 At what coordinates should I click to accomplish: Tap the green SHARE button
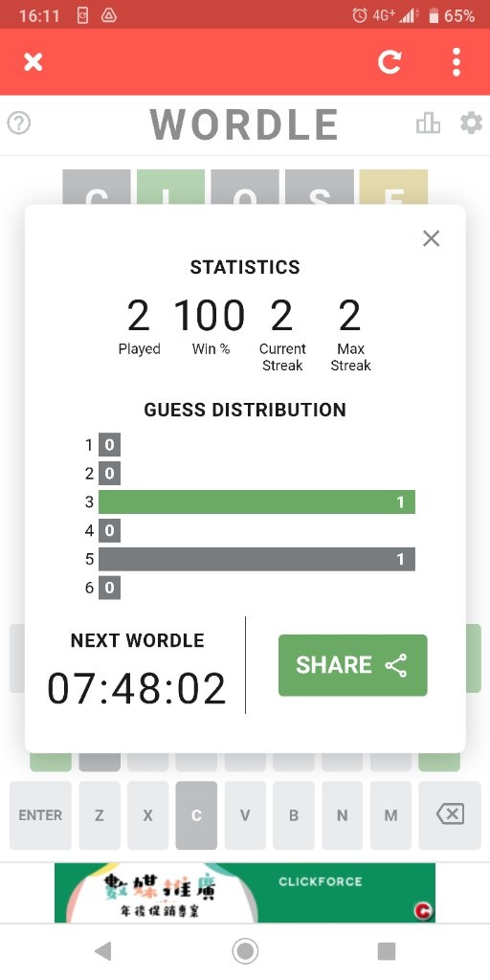352,665
